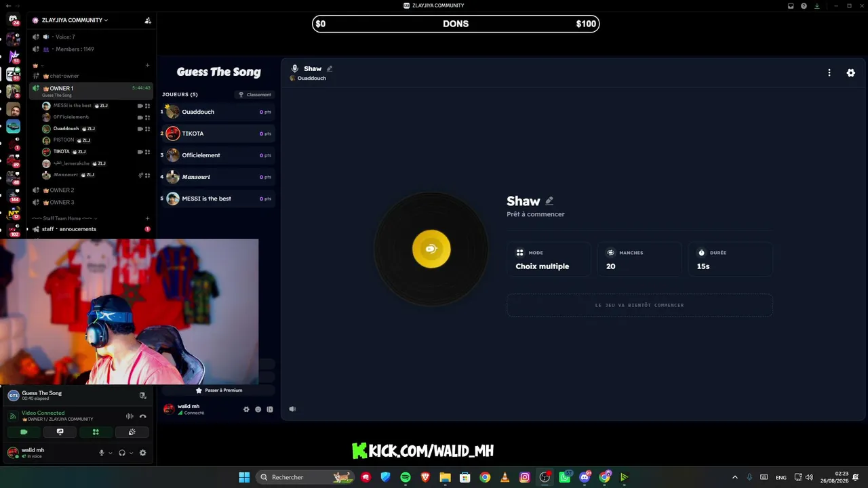This screenshot has height=488, width=868.
Task: Select player MESSI is the best in Joueurs list
Action: click(218, 199)
